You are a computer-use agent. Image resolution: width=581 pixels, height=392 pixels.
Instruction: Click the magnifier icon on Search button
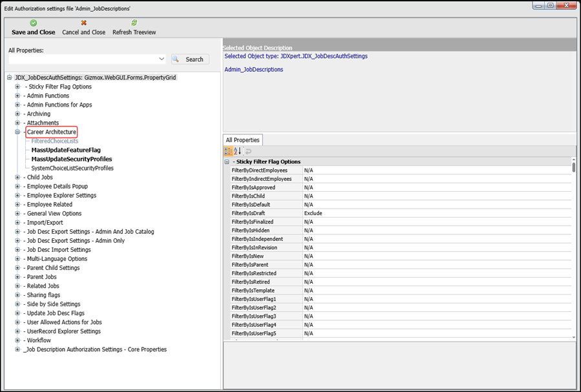[x=176, y=59]
